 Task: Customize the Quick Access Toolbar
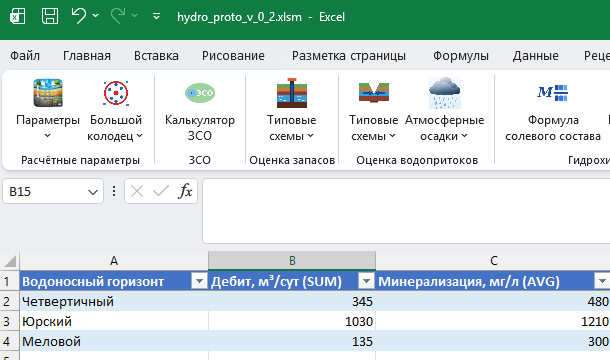click(156, 16)
